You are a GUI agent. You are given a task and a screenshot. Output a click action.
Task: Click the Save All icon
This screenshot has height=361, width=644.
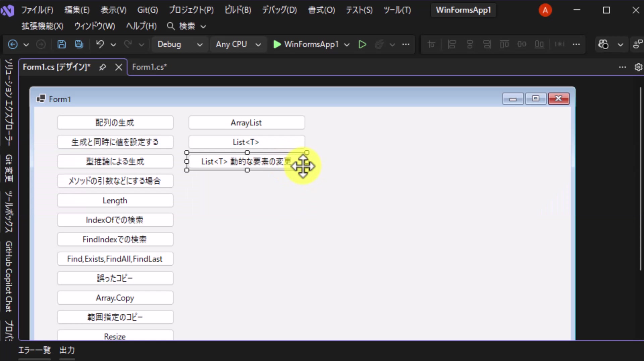coord(79,44)
